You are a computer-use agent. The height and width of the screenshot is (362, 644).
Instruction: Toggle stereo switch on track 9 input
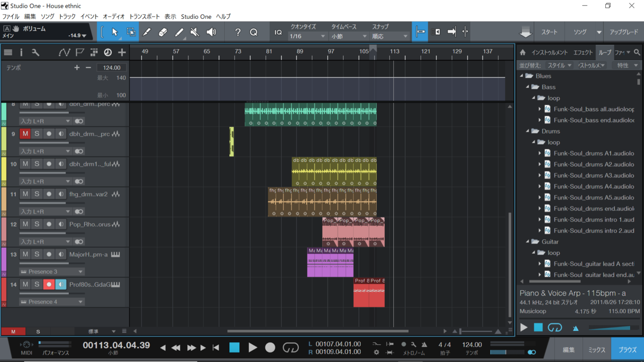tap(79, 151)
